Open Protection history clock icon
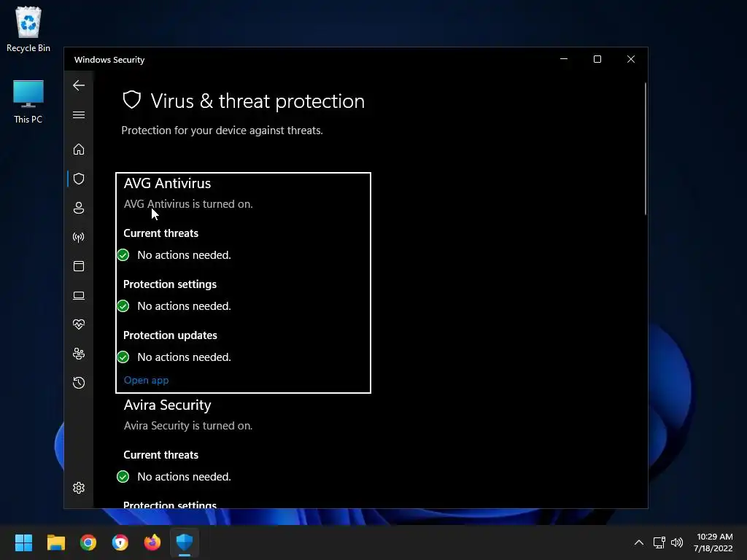This screenshot has width=747, height=560. coord(79,383)
